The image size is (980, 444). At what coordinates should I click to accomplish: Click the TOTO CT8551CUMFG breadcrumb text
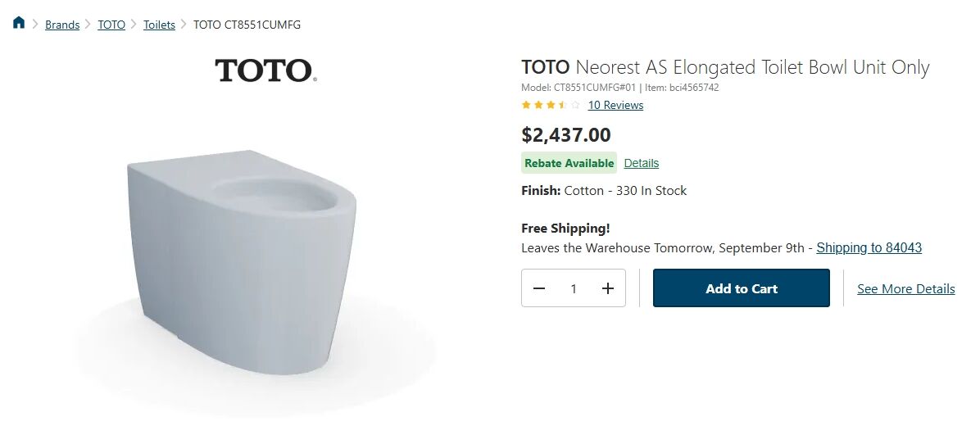[247, 25]
